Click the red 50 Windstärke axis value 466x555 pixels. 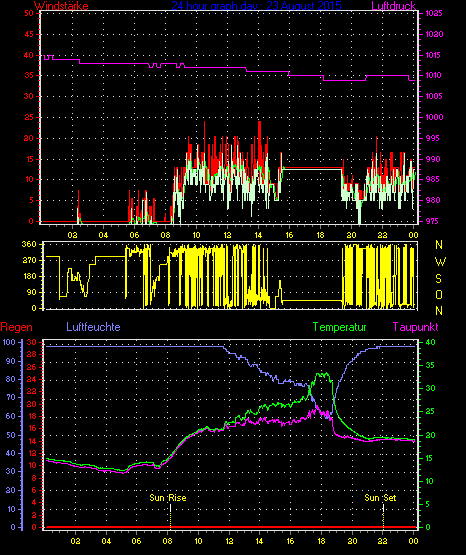pyautogui.click(x=29, y=13)
